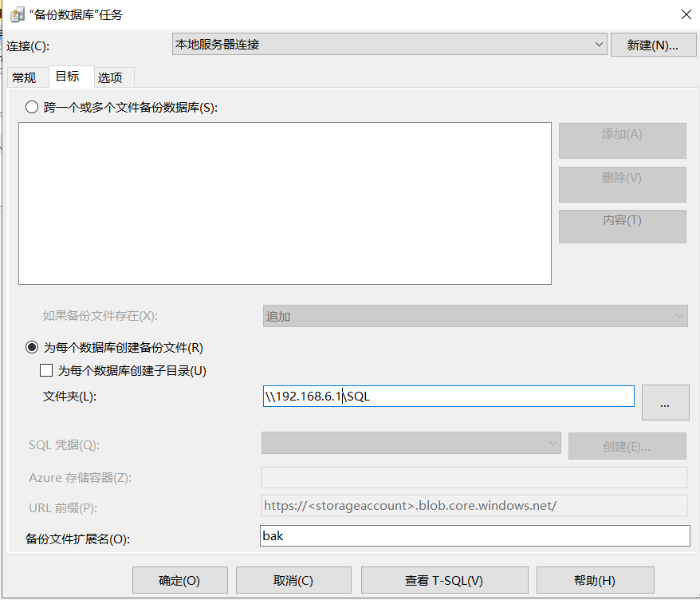
Task: Click the 确定(O) button
Action: [180, 580]
